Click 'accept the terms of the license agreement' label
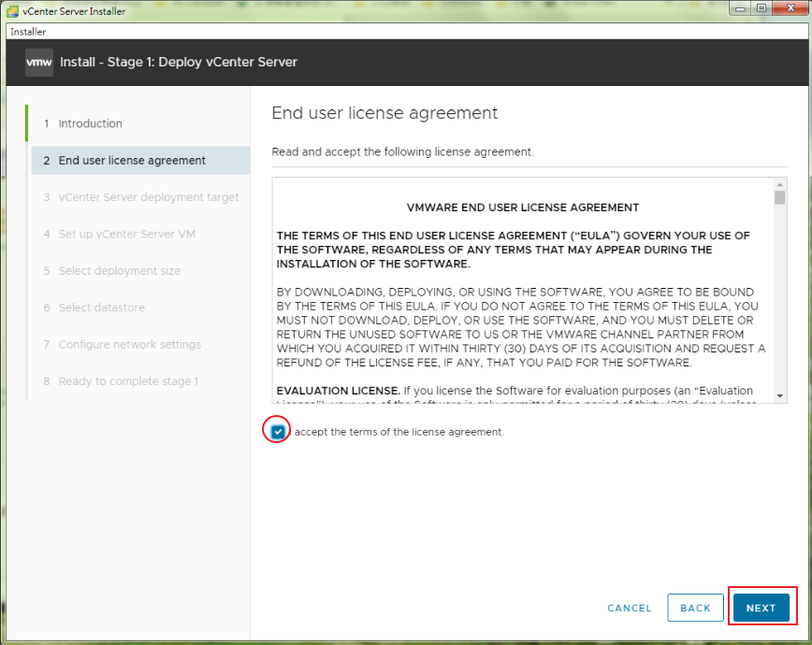Image resolution: width=812 pixels, height=645 pixels. point(399,432)
